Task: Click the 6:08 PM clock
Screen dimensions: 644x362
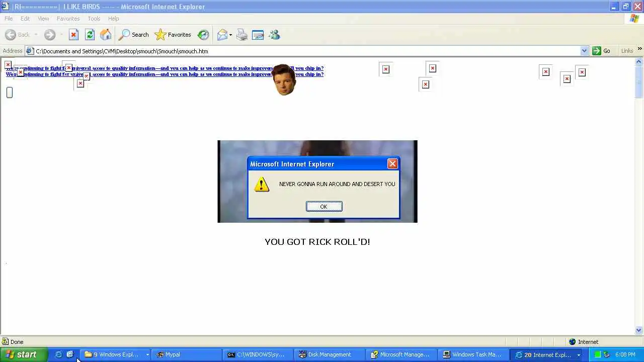Action: [x=625, y=354]
